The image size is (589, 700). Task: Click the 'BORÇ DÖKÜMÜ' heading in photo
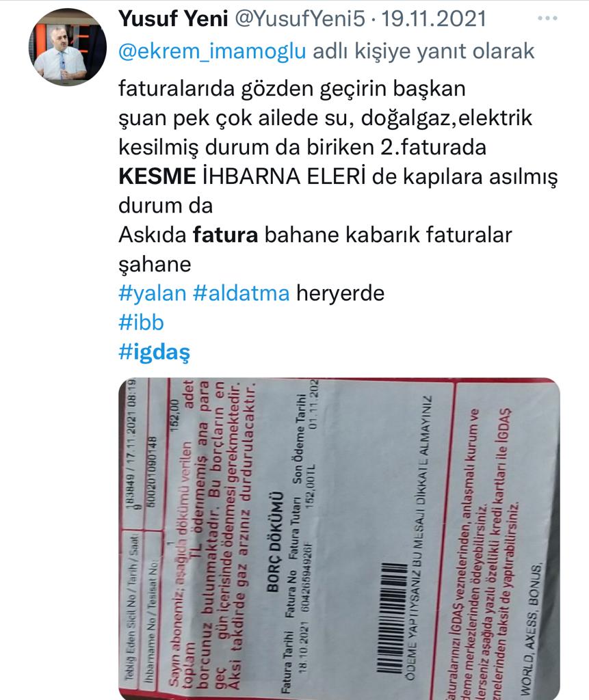coord(275,541)
